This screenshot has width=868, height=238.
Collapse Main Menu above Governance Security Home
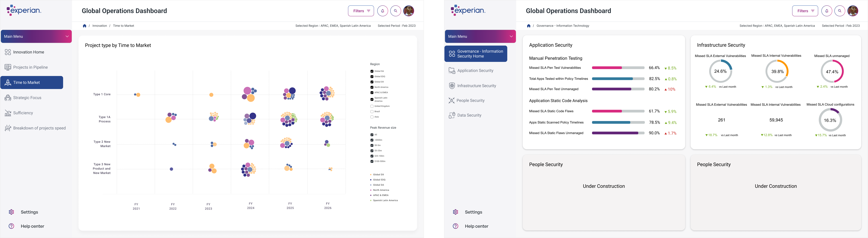(511, 37)
